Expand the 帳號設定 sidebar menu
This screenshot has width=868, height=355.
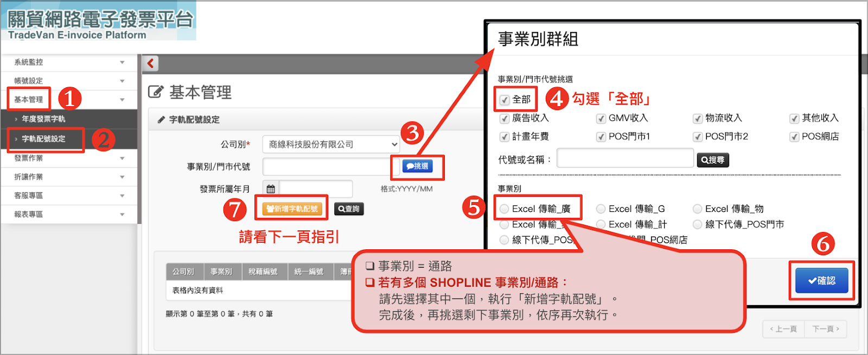click(69, 81)
